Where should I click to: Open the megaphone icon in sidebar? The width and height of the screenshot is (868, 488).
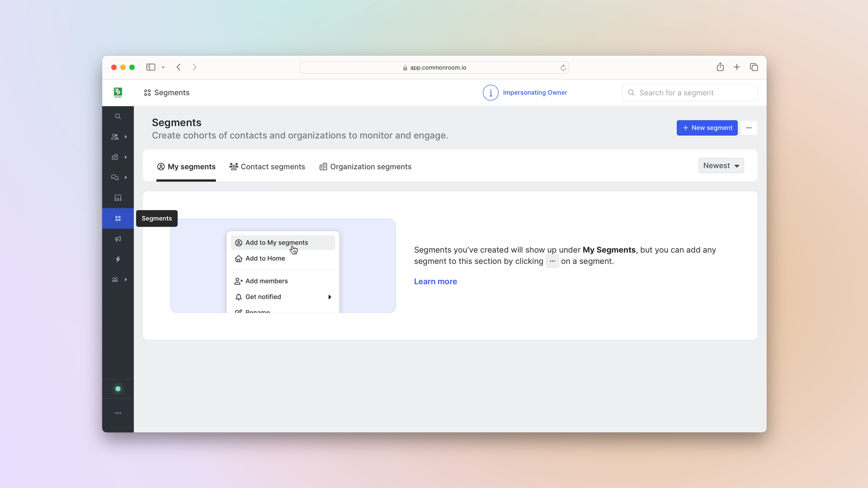tap(118, 239)
